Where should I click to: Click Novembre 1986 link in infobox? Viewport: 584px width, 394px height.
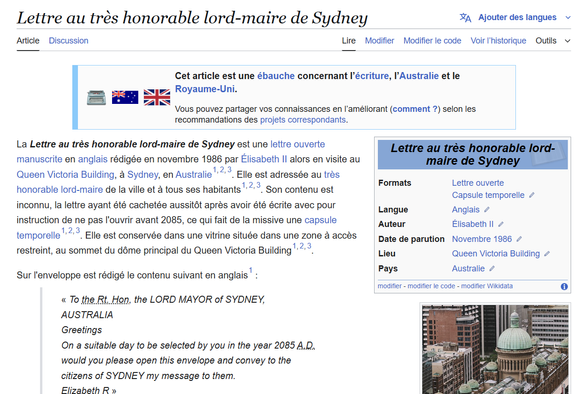[482, 239]
